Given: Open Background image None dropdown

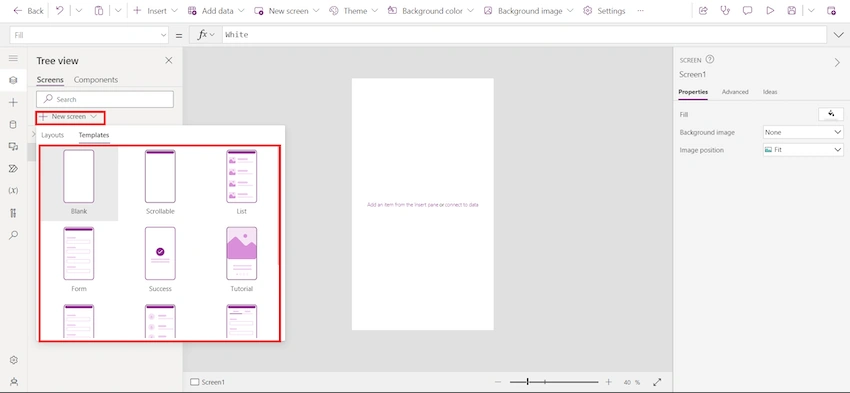Looking at the screenshot, I should [803, 132].
